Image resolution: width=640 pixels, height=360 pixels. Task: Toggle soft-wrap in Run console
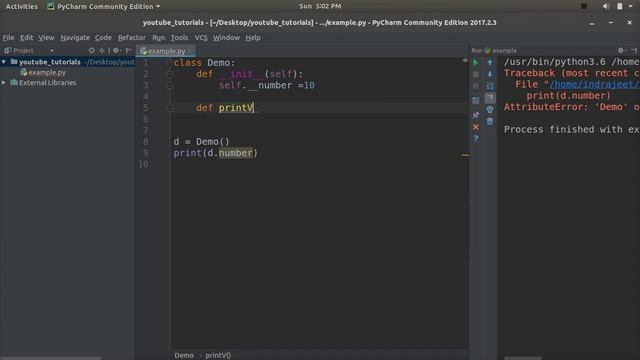click(490, 86)
